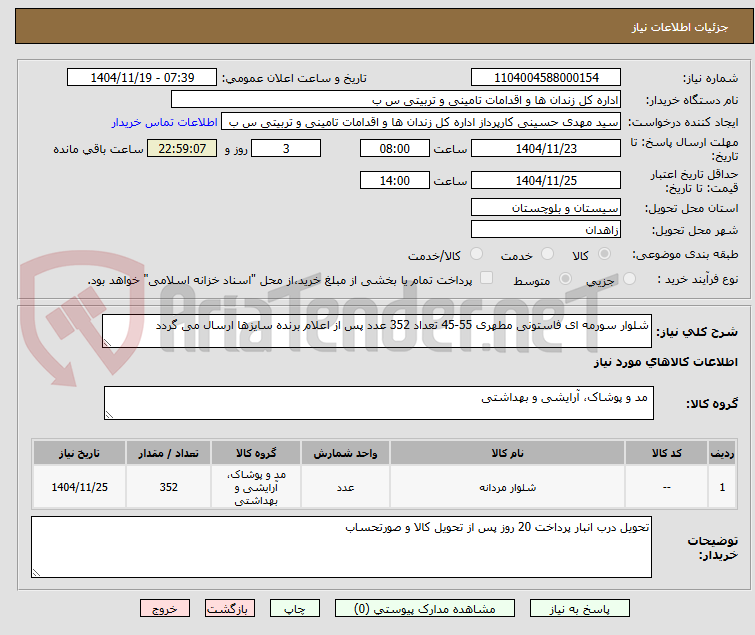The width and height of the screenshot is (755, 635).
Task: Click the resize grip of شرح کلی نیاز box
Action: (107, 342)
